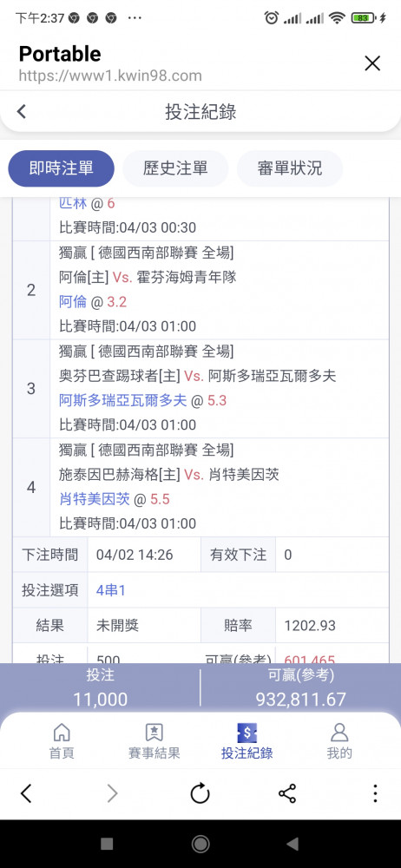Close the Portable browser tab with X

point(372,63)
